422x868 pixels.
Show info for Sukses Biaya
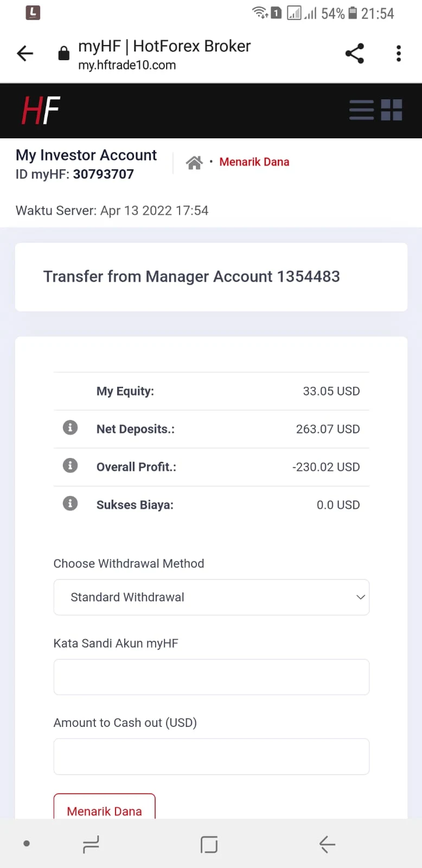[x=70, y=503]
